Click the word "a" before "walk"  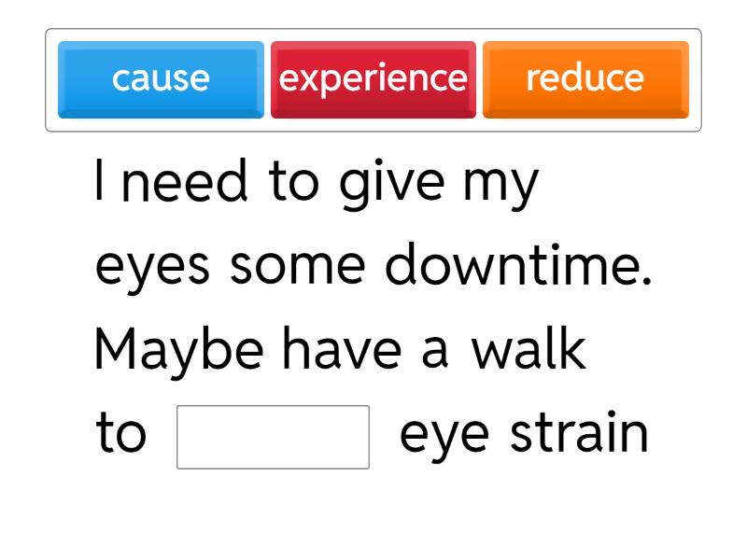coord(434,352)
